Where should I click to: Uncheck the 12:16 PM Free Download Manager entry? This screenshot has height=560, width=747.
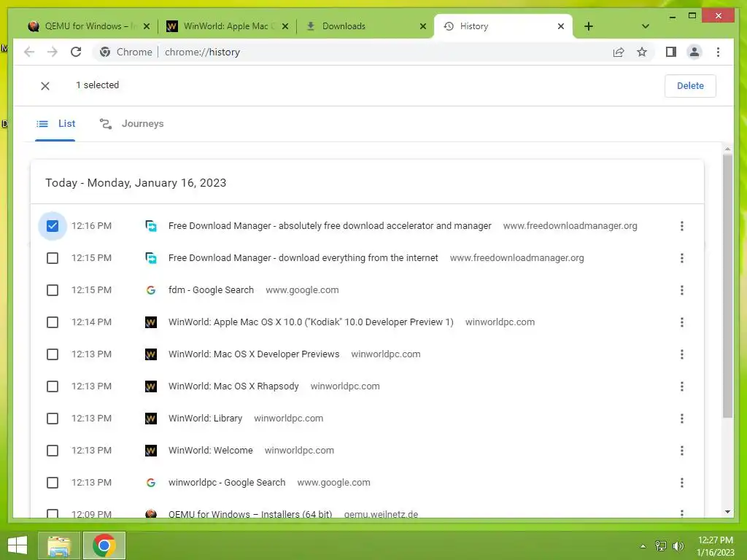[x=53, y=226]
